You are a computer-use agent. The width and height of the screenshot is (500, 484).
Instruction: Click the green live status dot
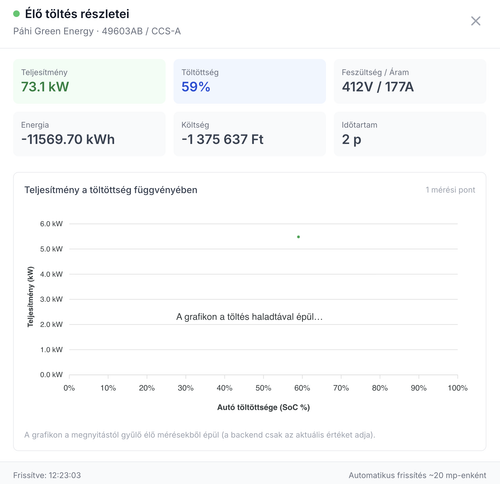[x=16, y=14]
